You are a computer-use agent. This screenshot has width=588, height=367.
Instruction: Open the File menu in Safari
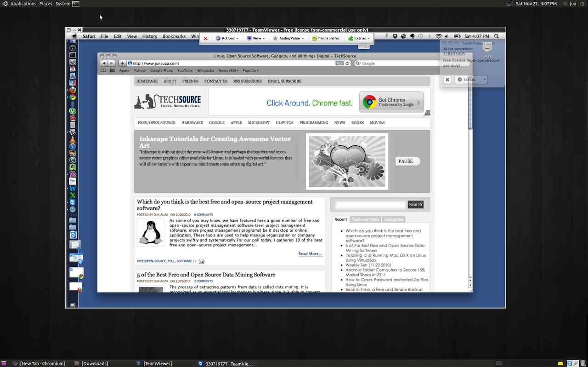click(x=104, y=36)
